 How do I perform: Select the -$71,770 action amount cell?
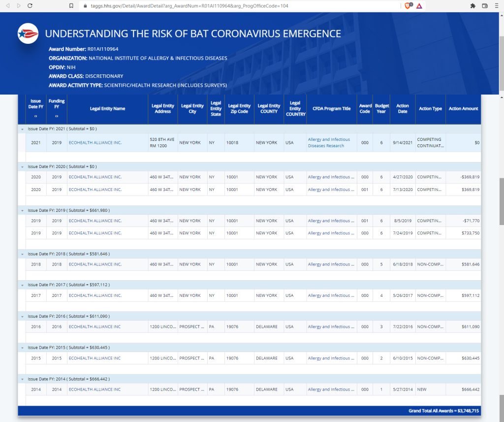click(x=463, y=221)
